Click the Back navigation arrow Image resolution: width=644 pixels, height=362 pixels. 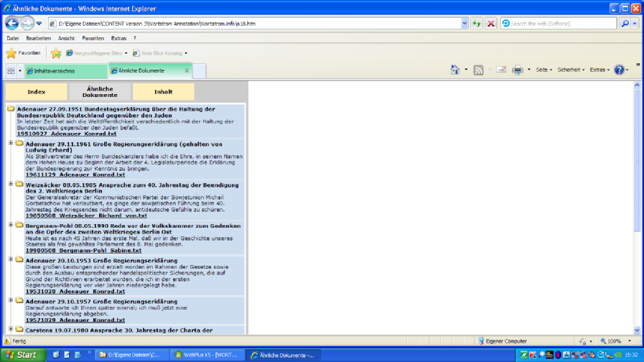pos(11,23)
